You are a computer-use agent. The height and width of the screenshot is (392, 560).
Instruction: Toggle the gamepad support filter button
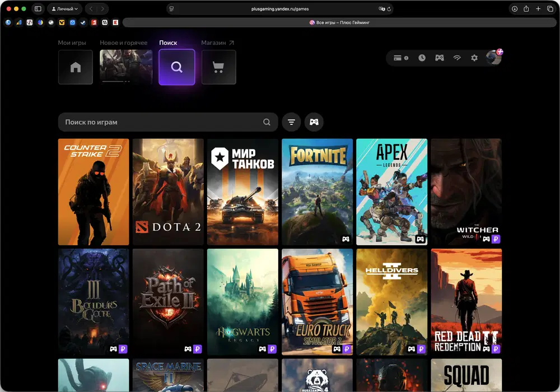[x=314, y=122]
